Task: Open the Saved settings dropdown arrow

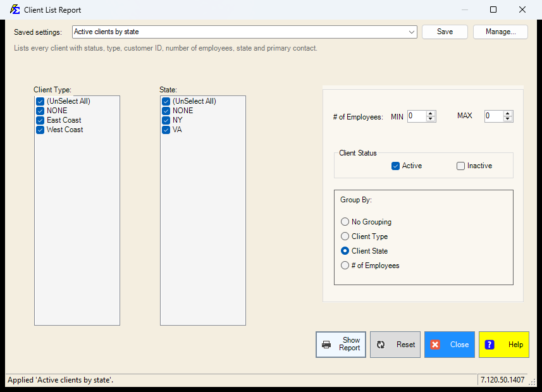Action: pyautogui.click(x=411, y=32)
